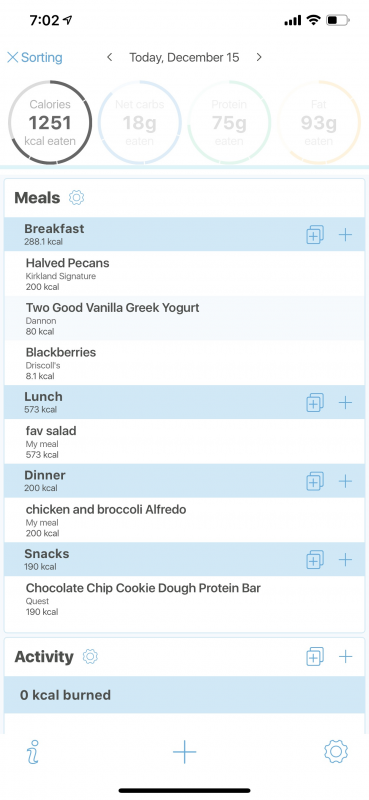Add food to Lunch with plus icon
The image size is (369, 800).
[346, 402]
